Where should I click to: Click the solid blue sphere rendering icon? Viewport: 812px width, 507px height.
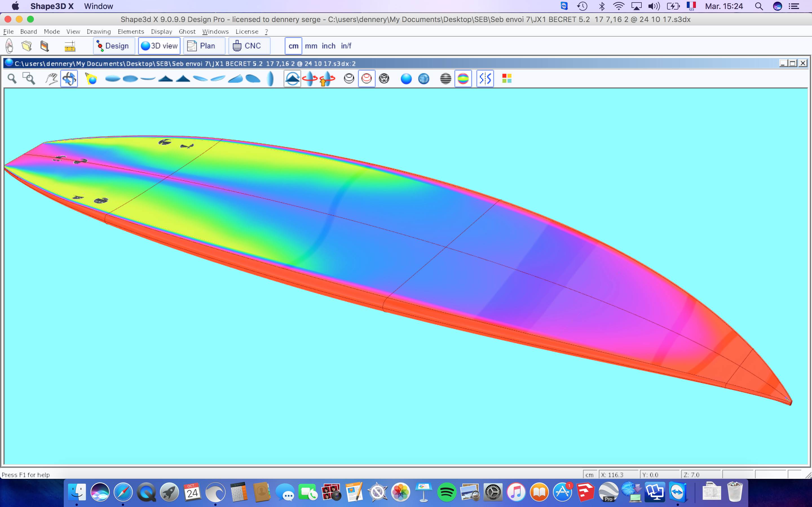click(x=406, y=79)
